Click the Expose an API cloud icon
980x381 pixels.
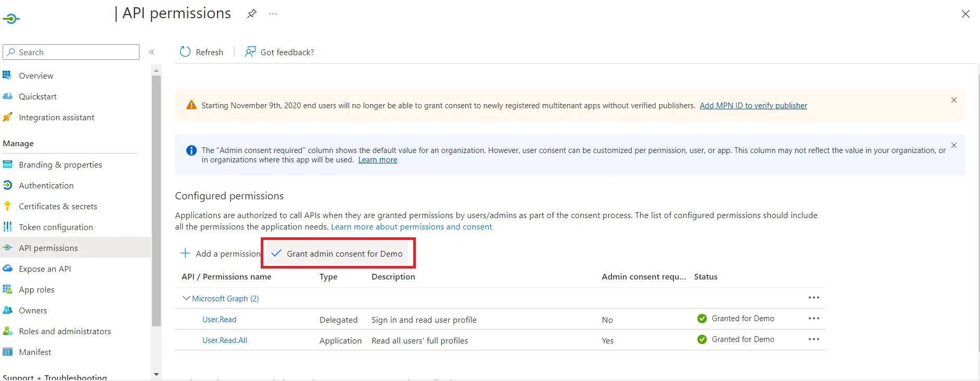(7, 269)
